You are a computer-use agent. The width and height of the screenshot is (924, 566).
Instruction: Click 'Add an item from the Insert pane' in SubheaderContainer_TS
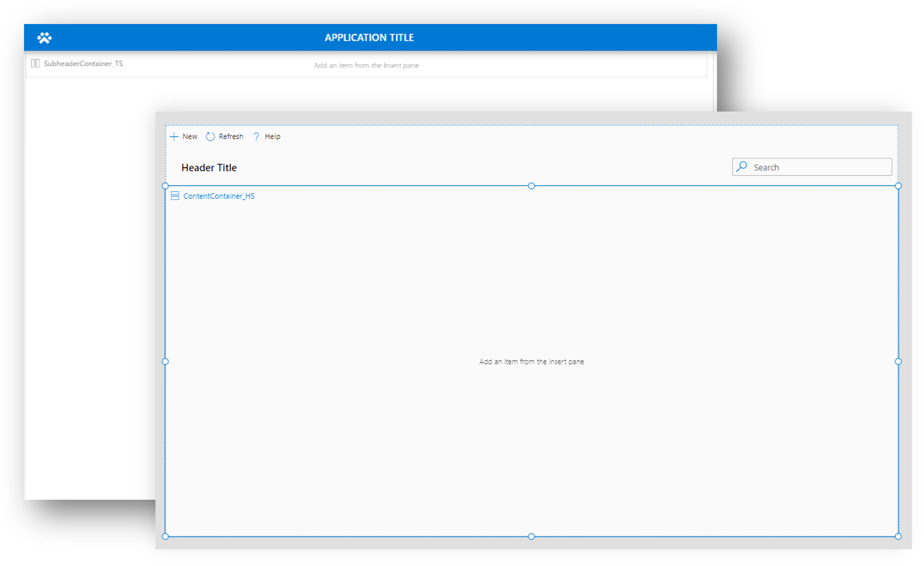pos(366,65)
